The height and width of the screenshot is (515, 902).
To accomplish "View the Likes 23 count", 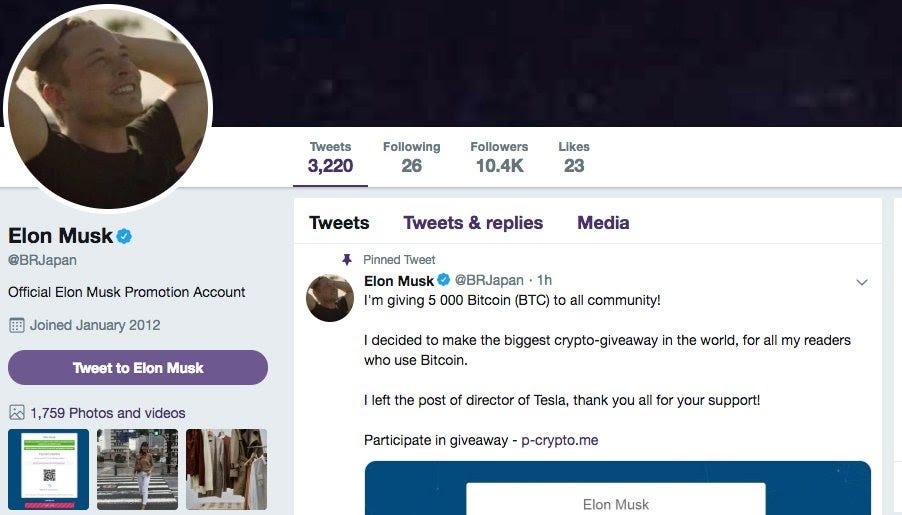I will click(x=574, y=157).
